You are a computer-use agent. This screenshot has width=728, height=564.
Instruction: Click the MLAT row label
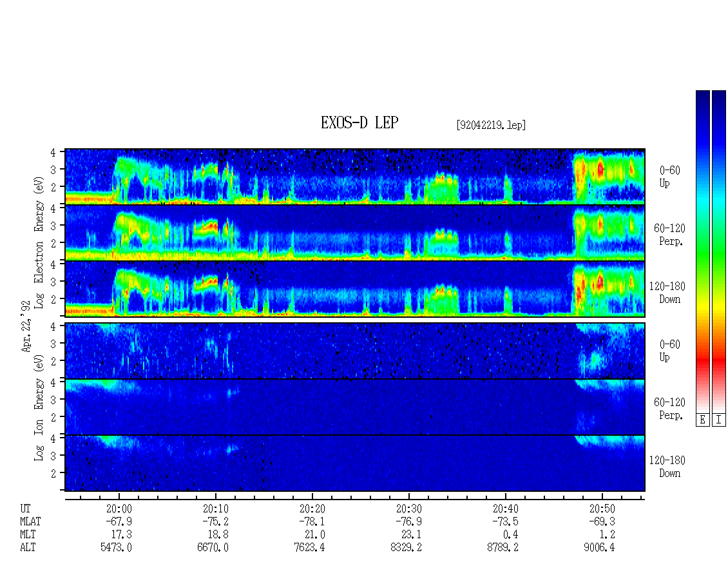[x=30, y=521]
